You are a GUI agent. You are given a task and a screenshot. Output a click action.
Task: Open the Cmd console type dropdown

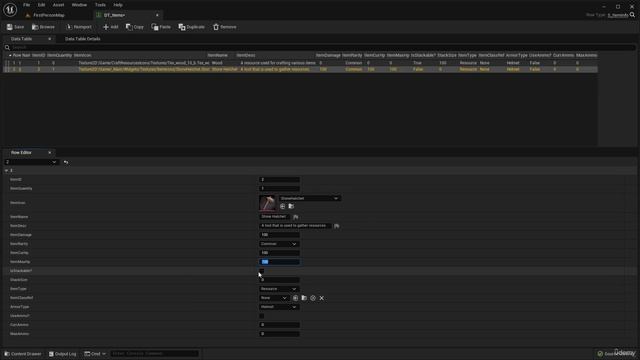coord(95,354)
